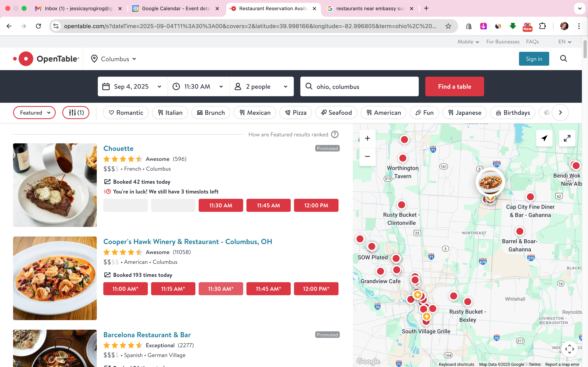Toggle the Romantic filter chip
The height and width of the screenshot is (367, 588).
click(x=126, y=113)
